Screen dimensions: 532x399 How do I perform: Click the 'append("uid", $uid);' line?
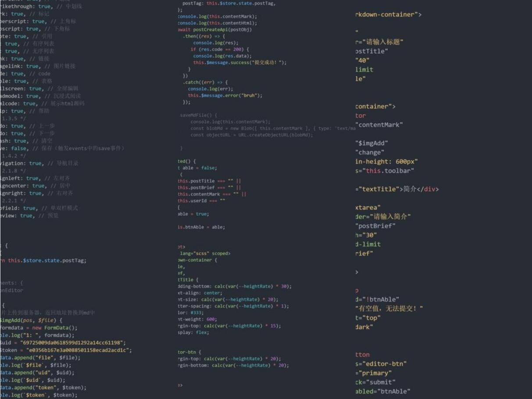click(x=45, y=372)
